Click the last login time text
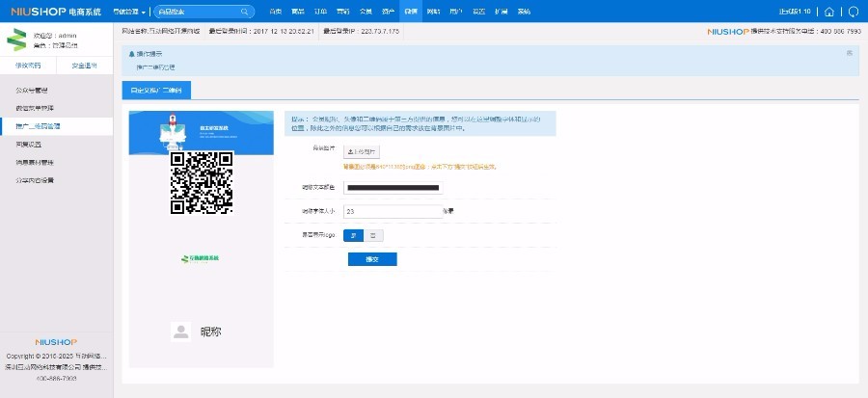The image size is (868, 398). coord(261,31)
